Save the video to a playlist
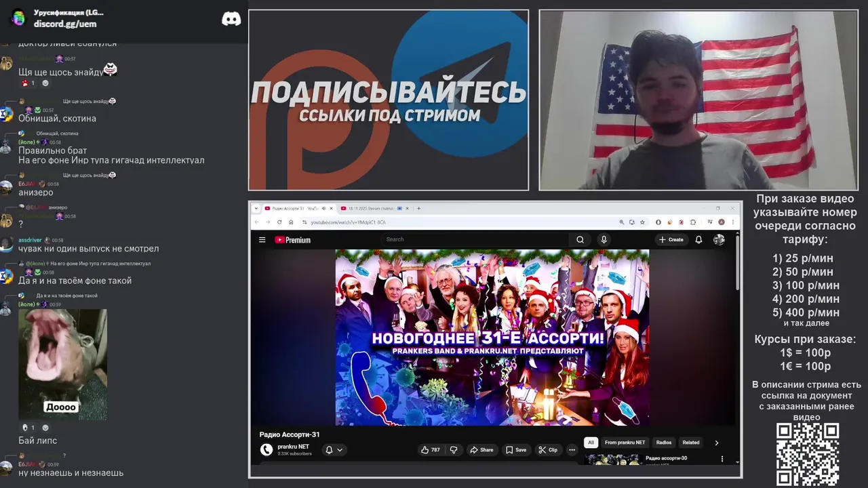Image resolution: width=868 pixels, height=488 pixels. pos(516,449)
